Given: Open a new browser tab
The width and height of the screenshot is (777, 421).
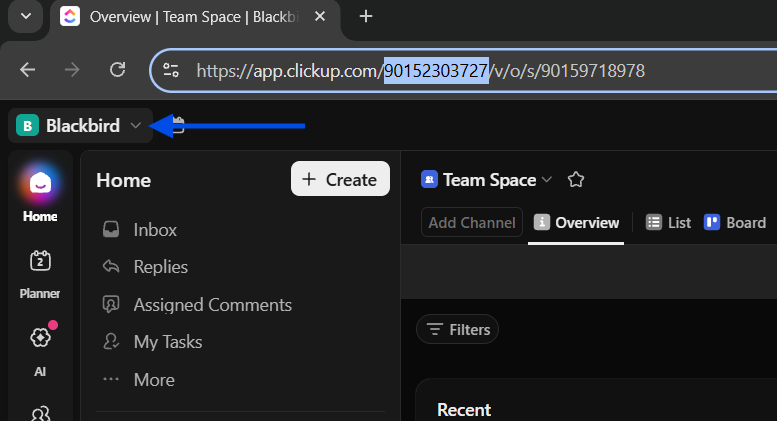Looking at the screenshot, I should coord(366,16).
